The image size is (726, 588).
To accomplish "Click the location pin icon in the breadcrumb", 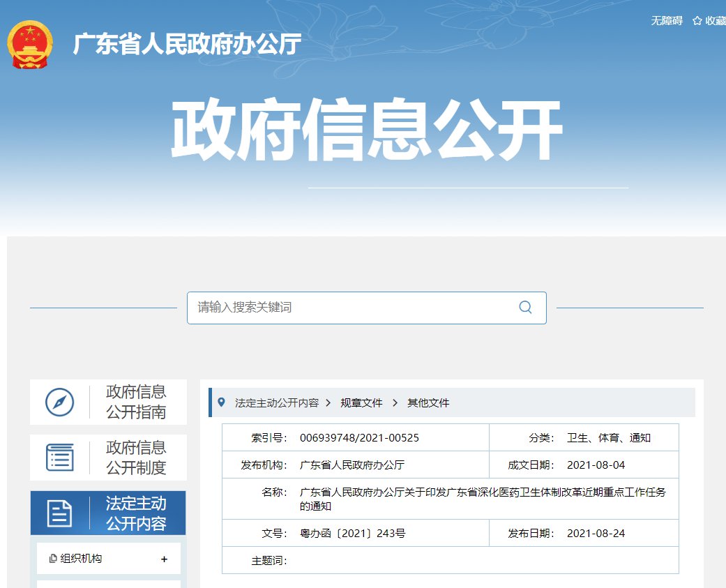I will tap(222, 402).
